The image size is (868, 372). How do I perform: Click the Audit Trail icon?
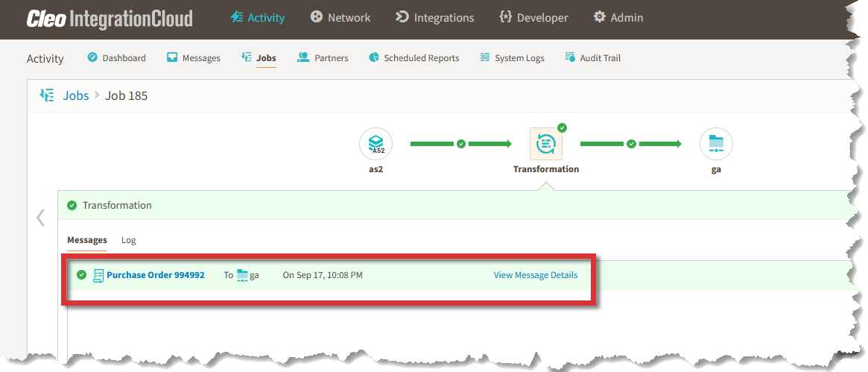(x=570, y=57)
